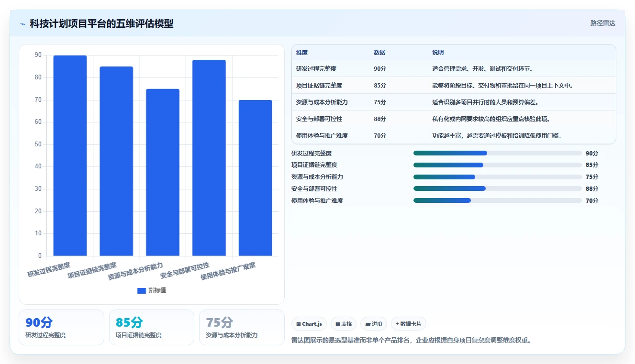Click the 75分 progress bar for 资源与成本分析能力

(x=498, y=177)
